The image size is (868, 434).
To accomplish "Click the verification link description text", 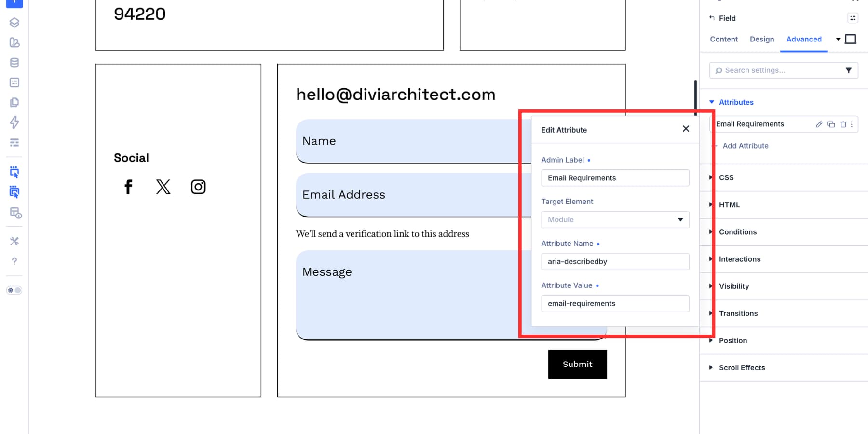I will tap(382, 234).
